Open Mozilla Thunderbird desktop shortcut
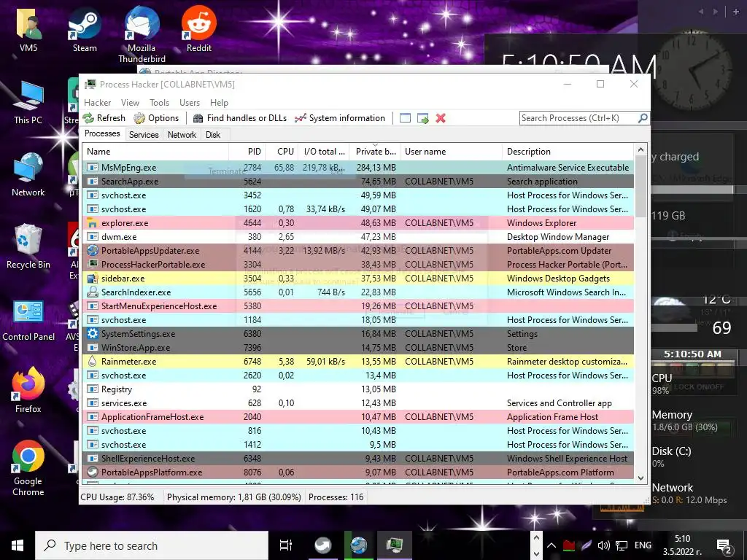The height and width of the screenshot is (560, 747). click(x=142, y=35)
